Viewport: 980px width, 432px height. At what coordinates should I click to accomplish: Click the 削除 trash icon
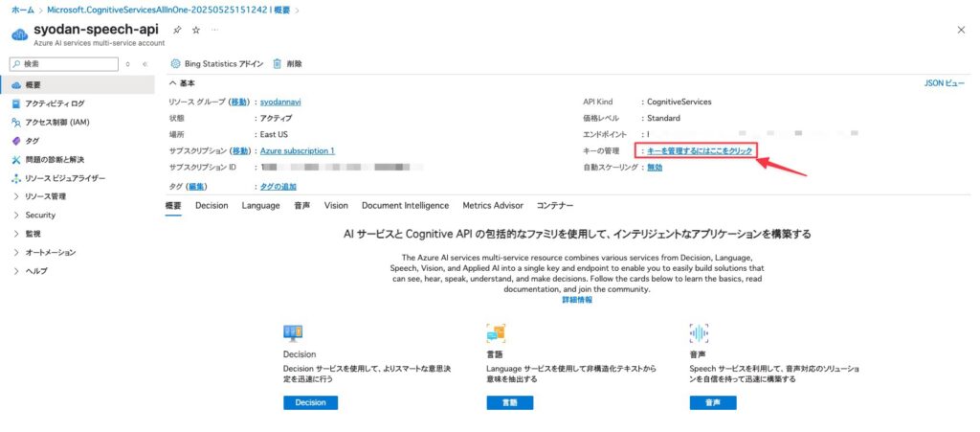(x=277, y=64)
